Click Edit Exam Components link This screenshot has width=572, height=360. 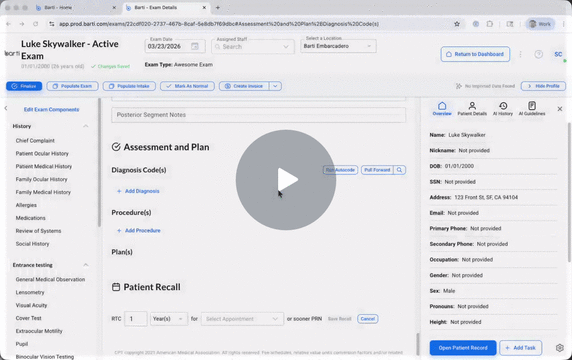point(51,109)
